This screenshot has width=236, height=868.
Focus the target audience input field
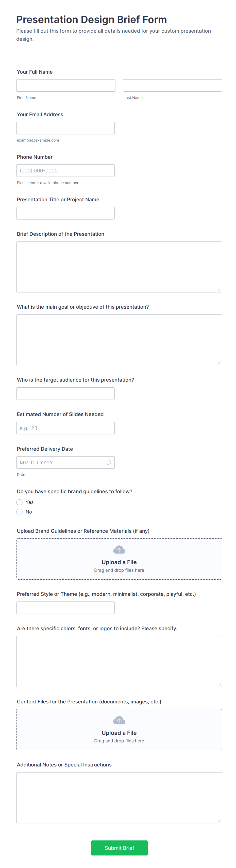click(65, 393)
